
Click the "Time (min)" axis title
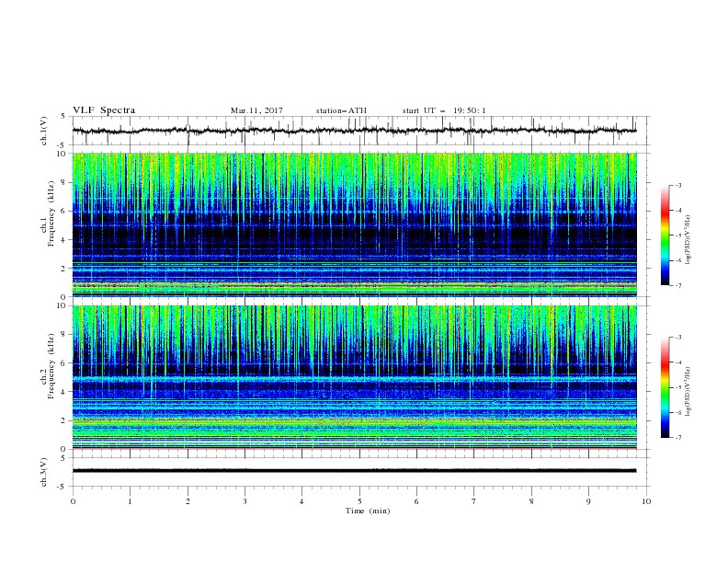coord(368,511)
